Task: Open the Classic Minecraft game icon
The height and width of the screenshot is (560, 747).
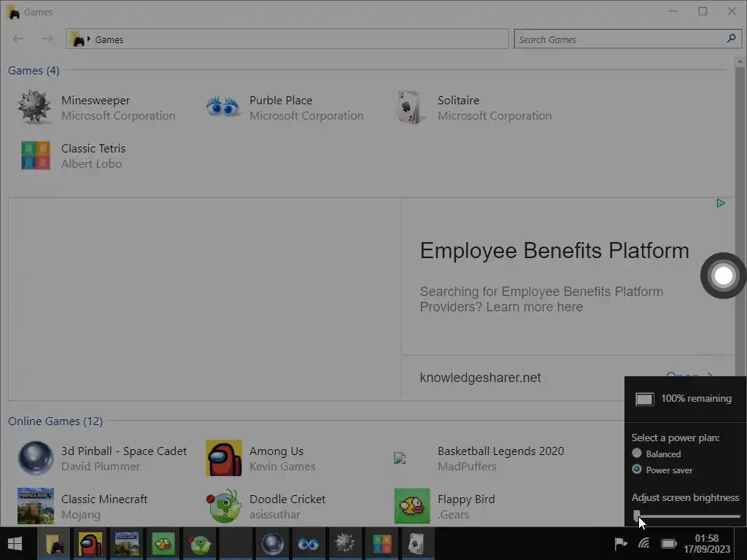Action: [x=36, y=506]
